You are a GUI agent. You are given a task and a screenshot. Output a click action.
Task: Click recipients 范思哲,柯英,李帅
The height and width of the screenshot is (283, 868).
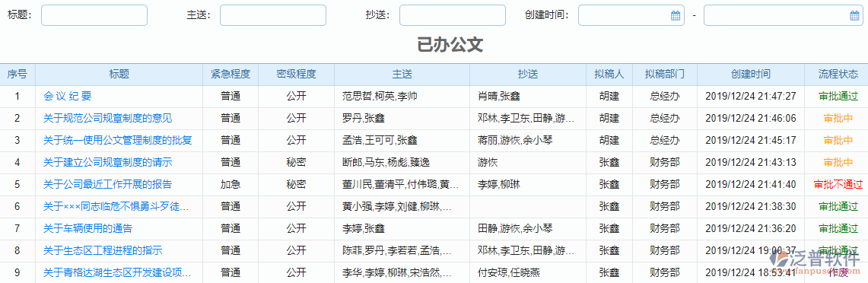tap(380, 97)
